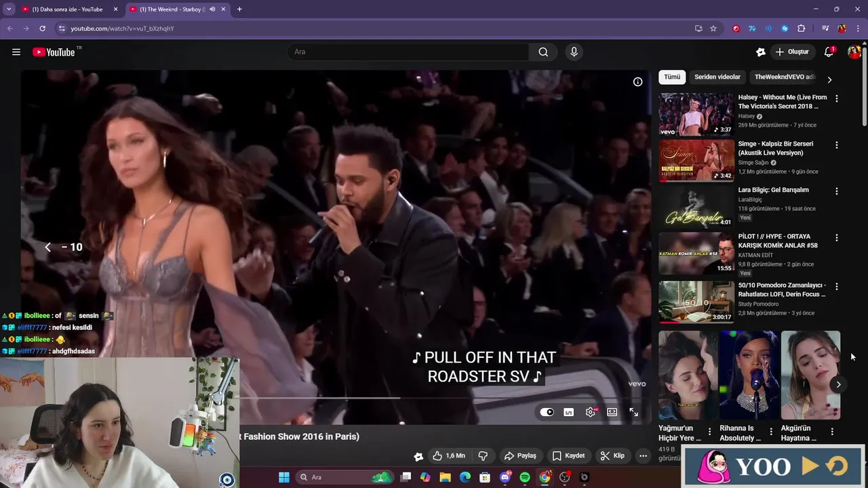Reload the page
Screen dimensions: 868x488
(x=42, y=28)
